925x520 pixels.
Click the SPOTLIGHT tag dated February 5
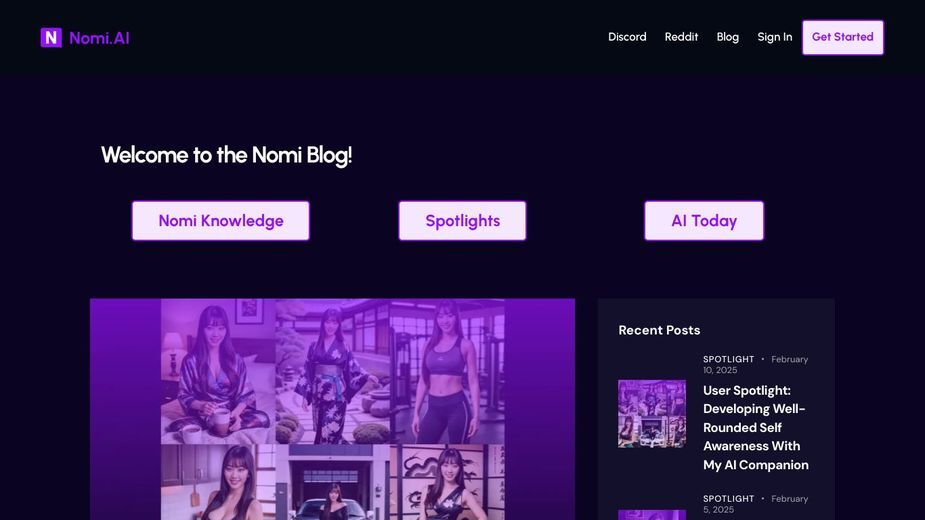pyautogui.click(x=728, y=498)
